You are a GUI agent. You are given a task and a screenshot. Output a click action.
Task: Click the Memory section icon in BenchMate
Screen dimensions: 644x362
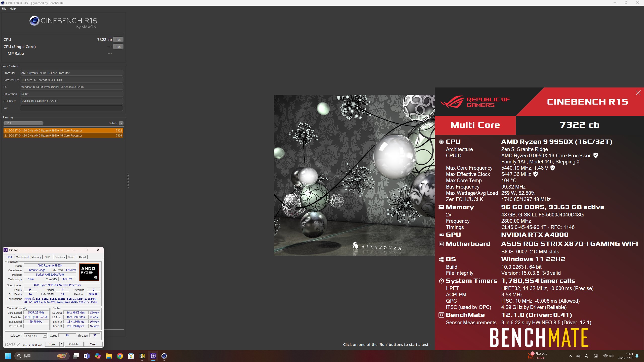click(x=441, y=207)
